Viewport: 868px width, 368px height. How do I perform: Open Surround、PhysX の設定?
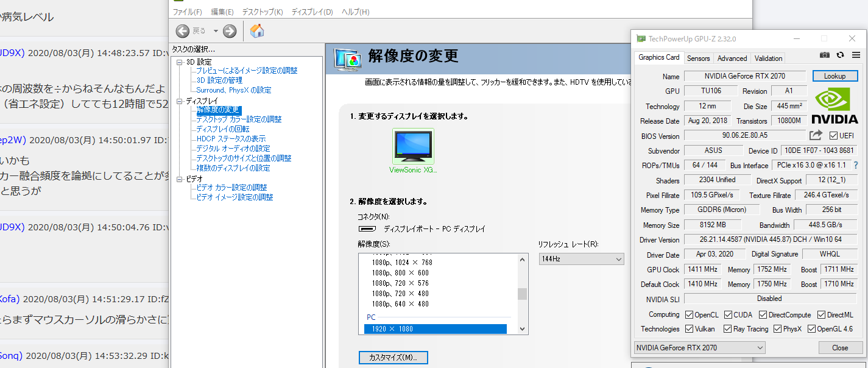point(234,90)
